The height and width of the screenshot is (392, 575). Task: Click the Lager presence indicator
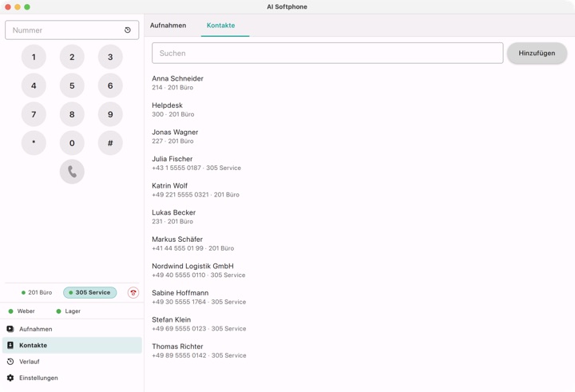click(69, 311)
